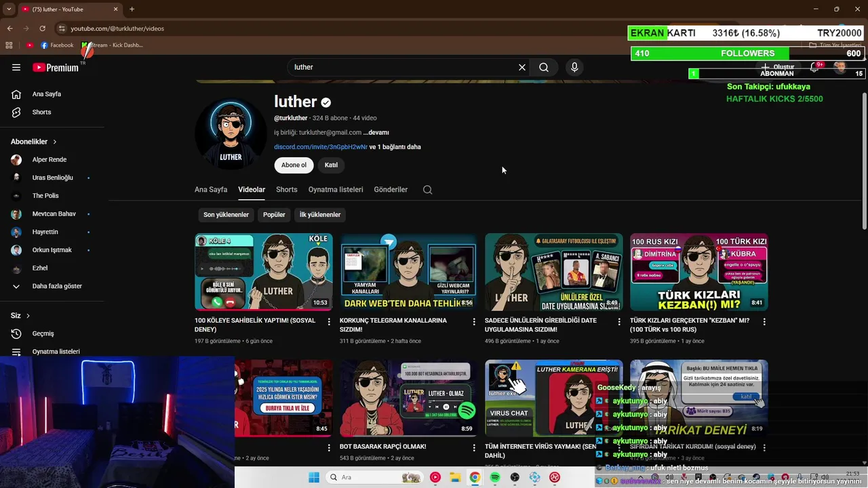Open the Facebook bookmark

(57, 45)
